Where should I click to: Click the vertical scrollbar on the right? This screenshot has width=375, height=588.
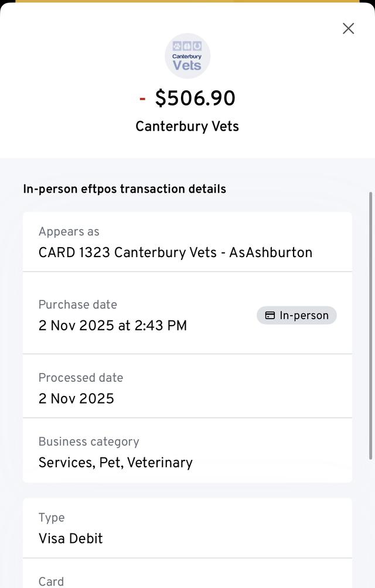pyautogui.click(x=370, y=325)
